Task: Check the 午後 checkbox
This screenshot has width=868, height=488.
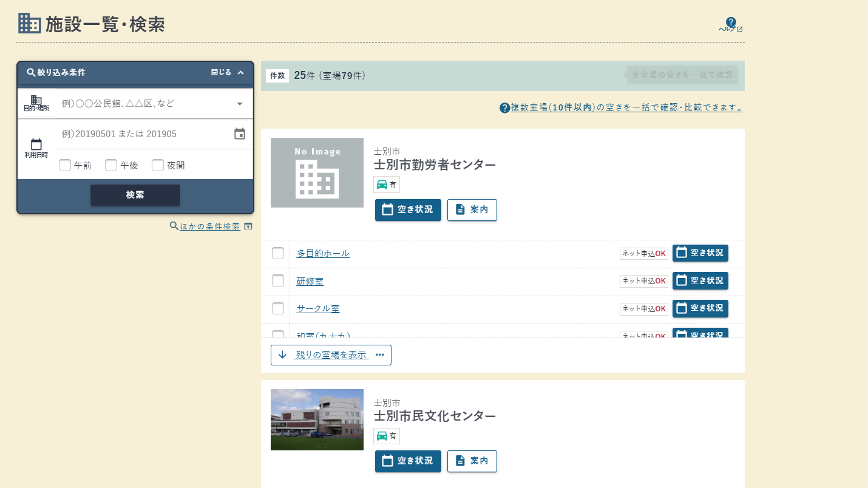Action: coord(111,165)
